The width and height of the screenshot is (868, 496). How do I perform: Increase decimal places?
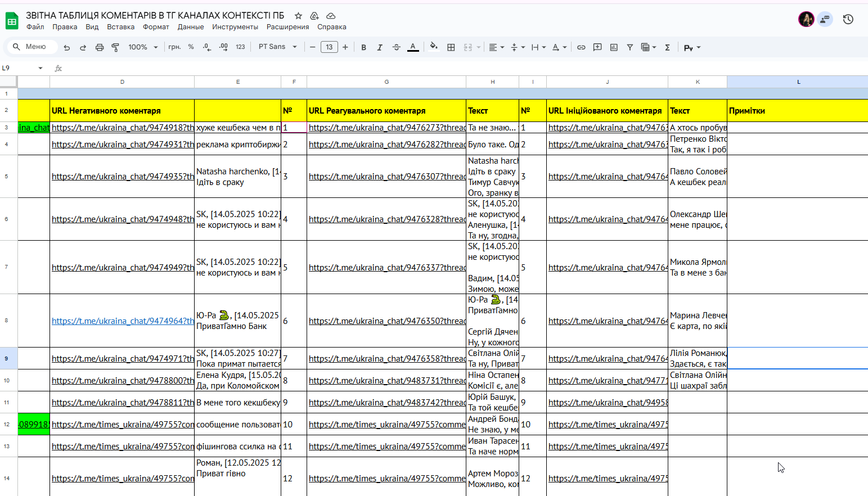click(223, 47)
